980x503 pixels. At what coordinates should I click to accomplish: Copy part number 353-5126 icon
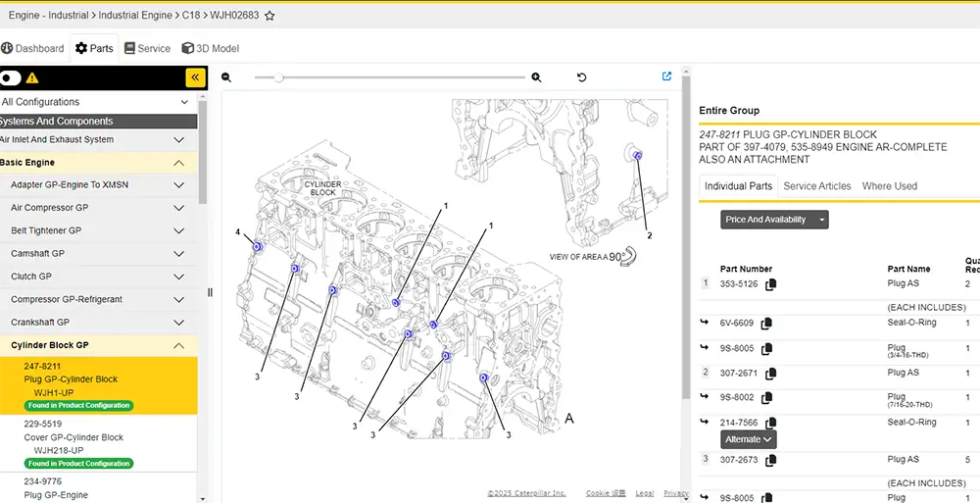(x=771, y=284)
